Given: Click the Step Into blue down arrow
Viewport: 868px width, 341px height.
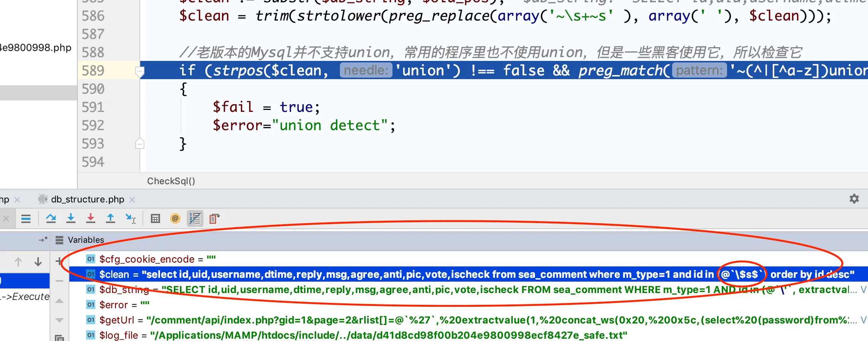Looking at the screenshot, I should tap(71, 218).
